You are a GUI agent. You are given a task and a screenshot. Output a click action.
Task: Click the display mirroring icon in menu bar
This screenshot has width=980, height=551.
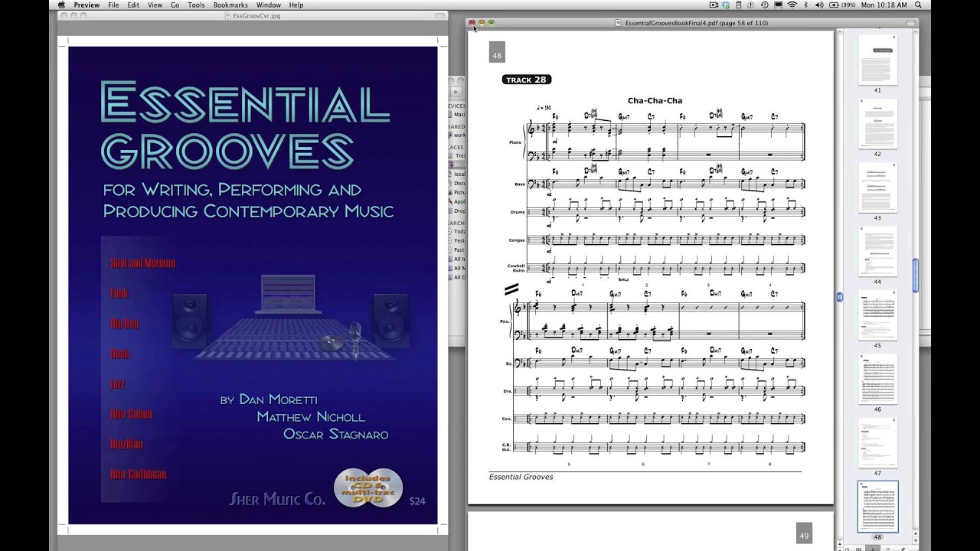click(x=779, y=5)
